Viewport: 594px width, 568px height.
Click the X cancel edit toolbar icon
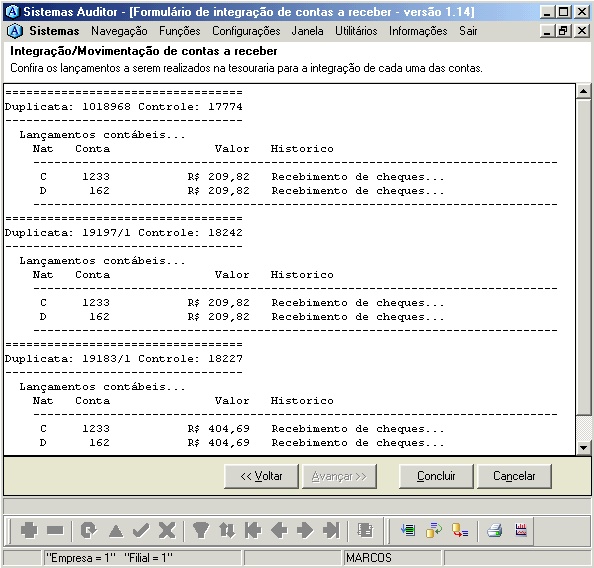tap(167, 530)
